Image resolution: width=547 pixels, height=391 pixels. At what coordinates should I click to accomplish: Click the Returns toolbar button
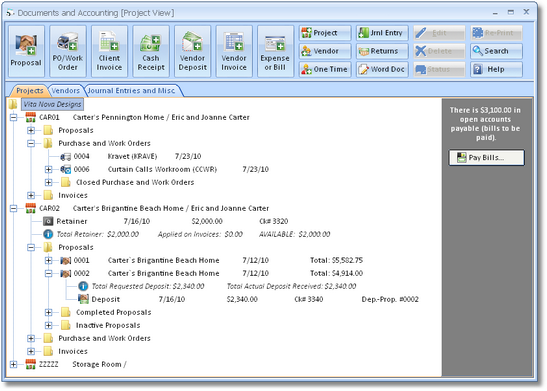[382, 51]
